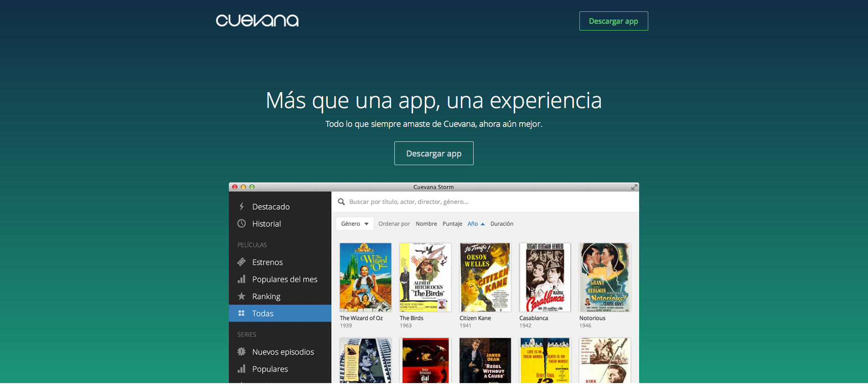Click the Destacado lightning bolt icon
This screenshot has width=868, height=384.
pyautogui.click(x=242, y=207)
